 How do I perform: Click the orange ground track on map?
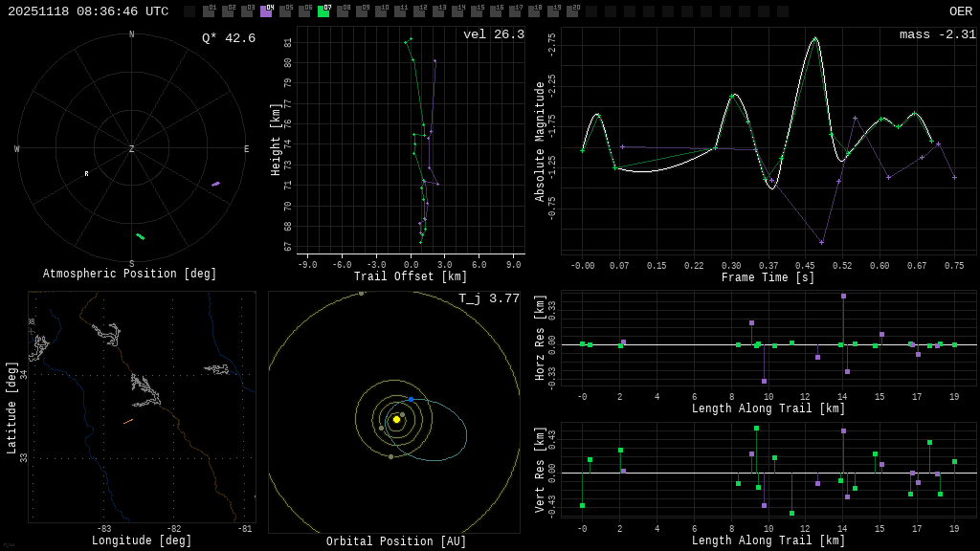click(127, 421)
